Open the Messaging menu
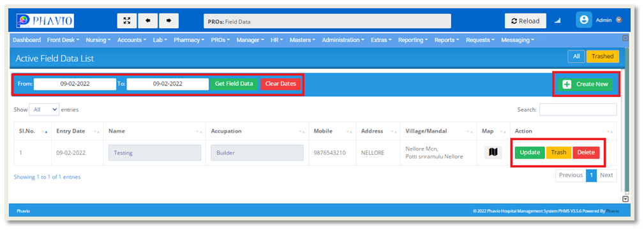Image resolution: width=644 pixels, height=230 pixels. tap(518, 40)
